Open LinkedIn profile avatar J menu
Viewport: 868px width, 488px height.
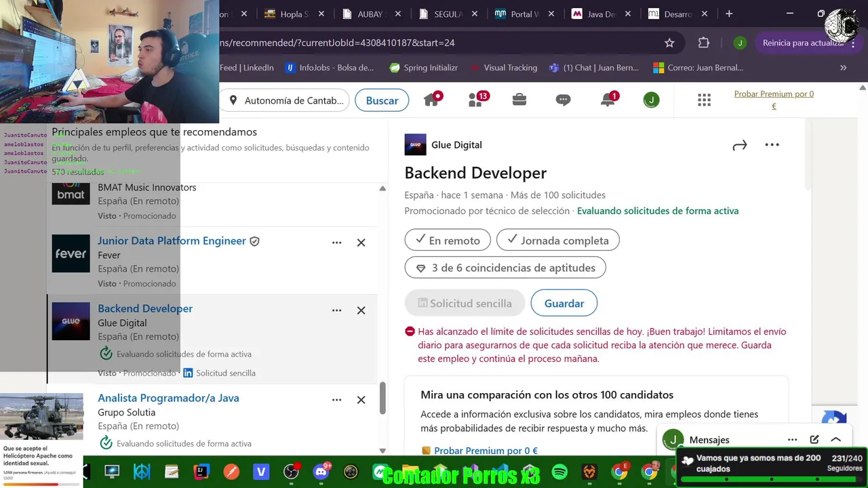coord(651,100)
